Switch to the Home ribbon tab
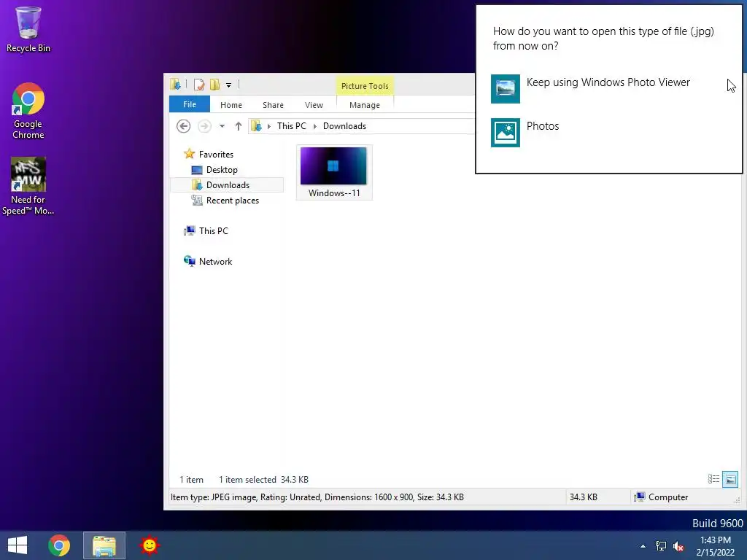The width and height of the screenshot is (747, 560). [231, 105]
